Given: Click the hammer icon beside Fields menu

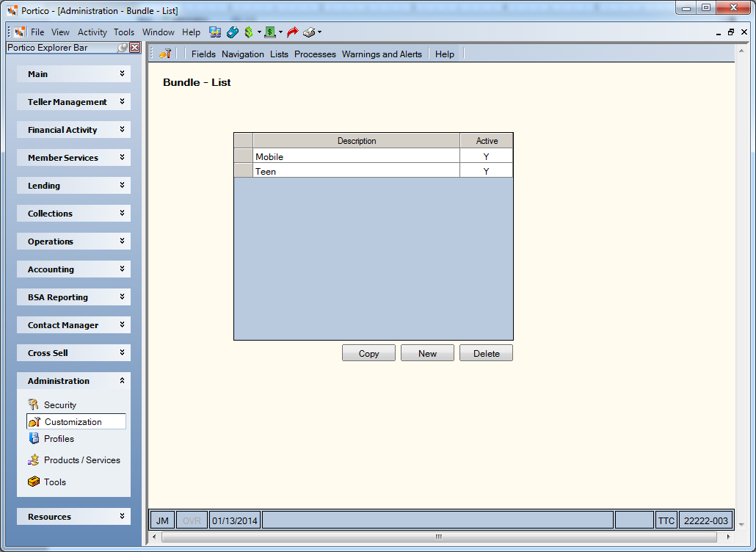Looking at the screenshot, I should (x=165, y=54).
